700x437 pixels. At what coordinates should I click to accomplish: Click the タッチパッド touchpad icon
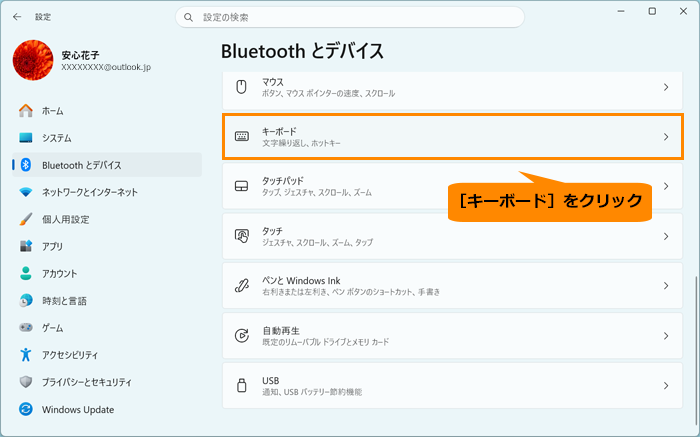[x=242, y=186]
